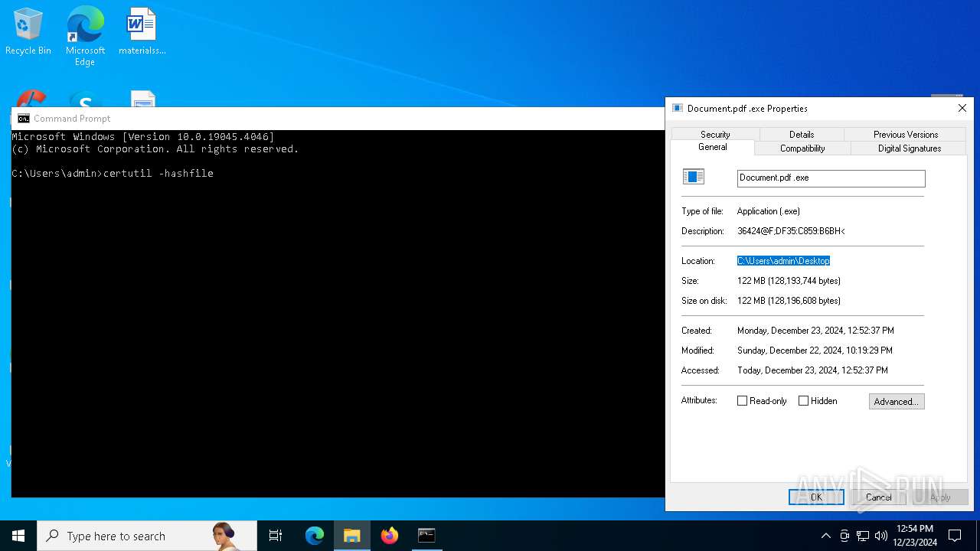Open the Microsoft Edge desktop shortcut
The image size is (980, 551).
(85, 35)
